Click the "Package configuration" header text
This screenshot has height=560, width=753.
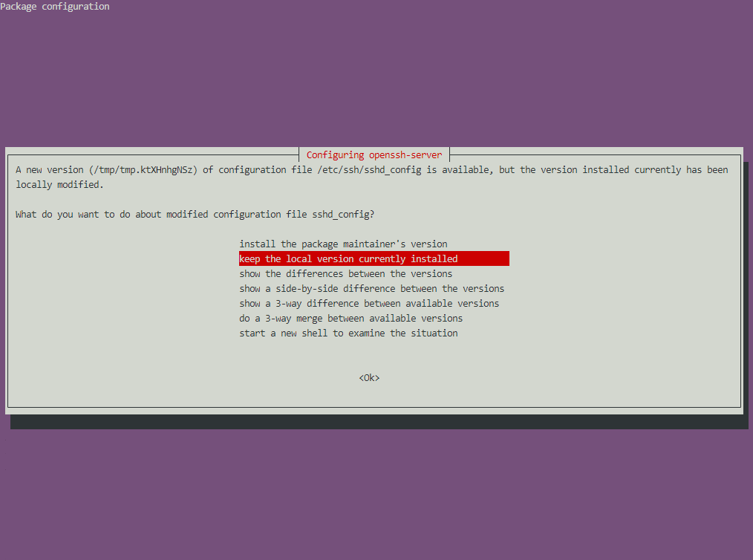tap(55, 6)
